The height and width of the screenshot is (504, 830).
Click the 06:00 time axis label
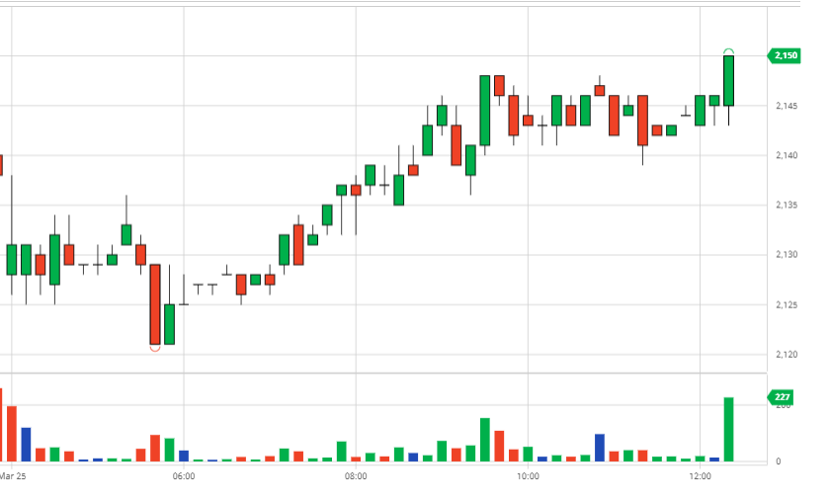(184, 476)
